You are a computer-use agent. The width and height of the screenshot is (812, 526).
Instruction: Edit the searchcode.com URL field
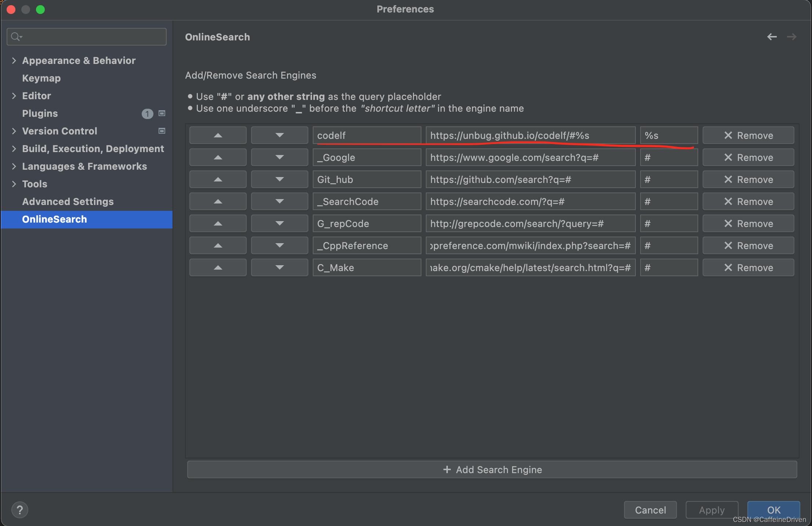[530, 201]
